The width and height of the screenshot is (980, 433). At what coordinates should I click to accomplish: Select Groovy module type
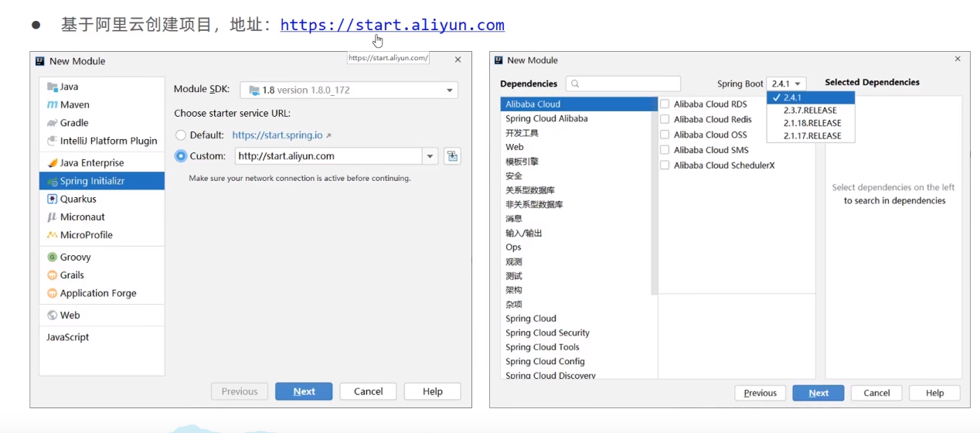pyautogui.click(x=101, y=257)
